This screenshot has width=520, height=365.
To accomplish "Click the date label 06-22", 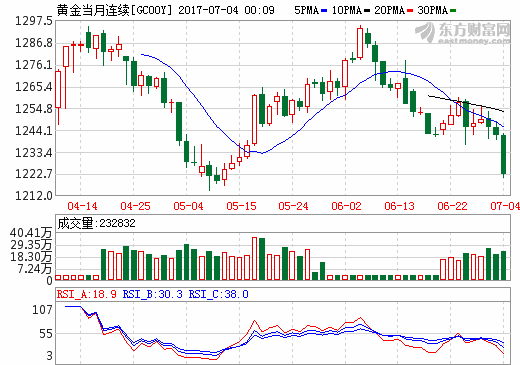I will [x=452, y=206].
